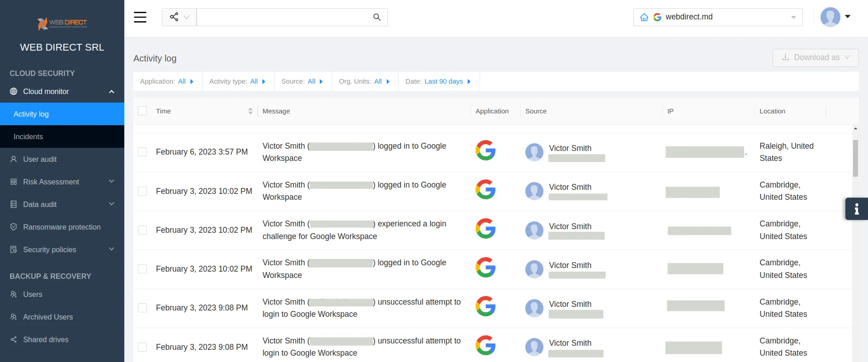Click the Google icon in February 6 row

point(486,150)
